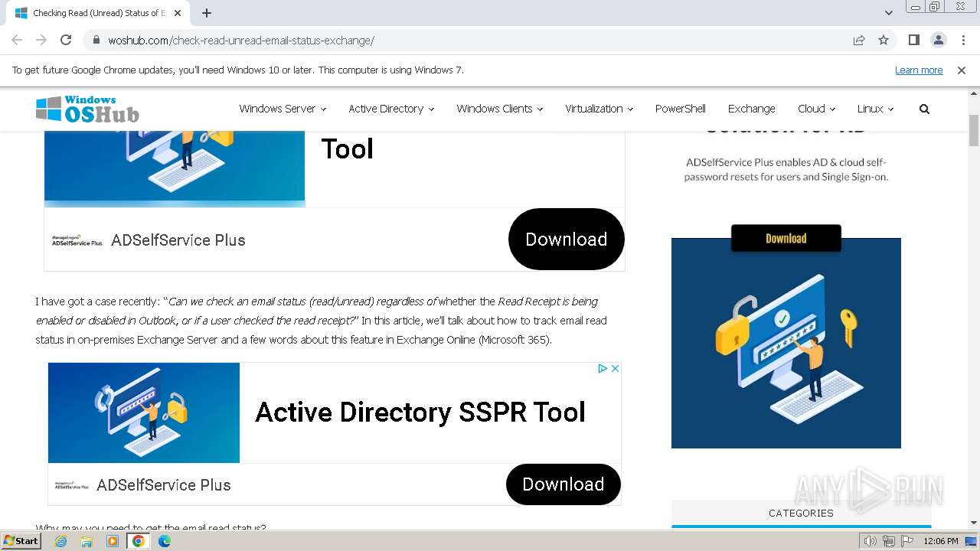Open Windows Media Player from taskbar

(113, 541)
